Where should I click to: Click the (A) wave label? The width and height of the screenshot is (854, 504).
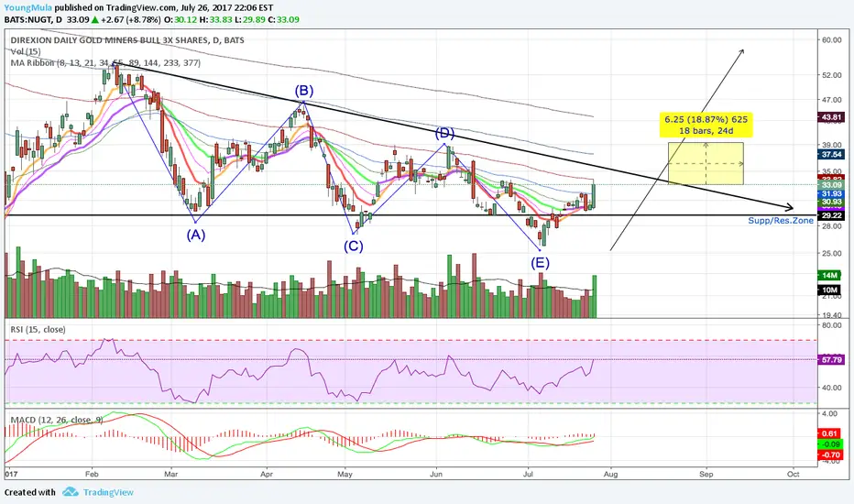(x=196, y=235)
